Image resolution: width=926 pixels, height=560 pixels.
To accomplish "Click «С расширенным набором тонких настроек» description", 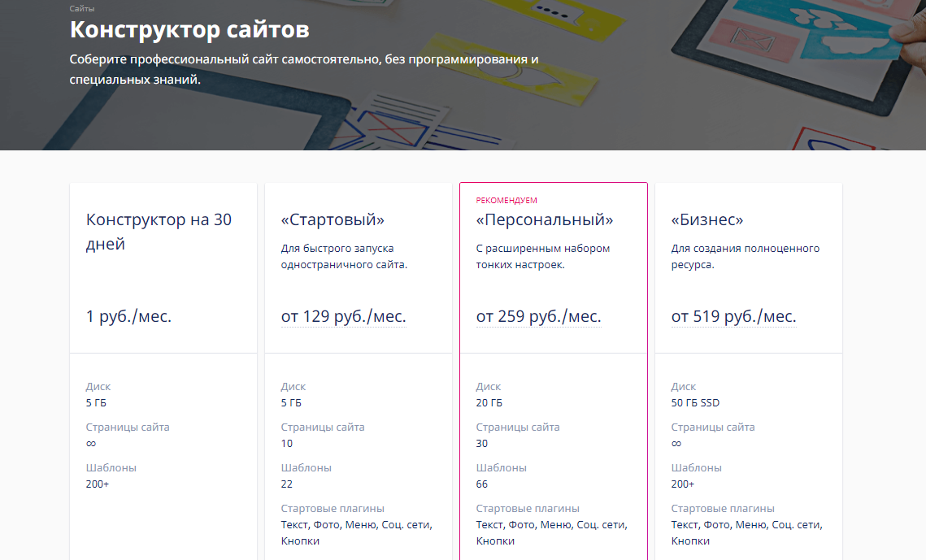I will coord(543,257).
